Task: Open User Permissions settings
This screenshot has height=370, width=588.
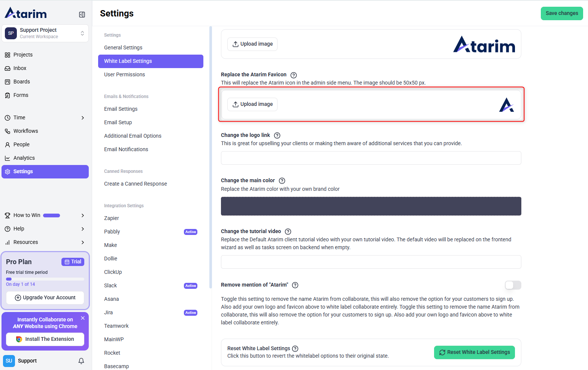Action: click(124, 74)
